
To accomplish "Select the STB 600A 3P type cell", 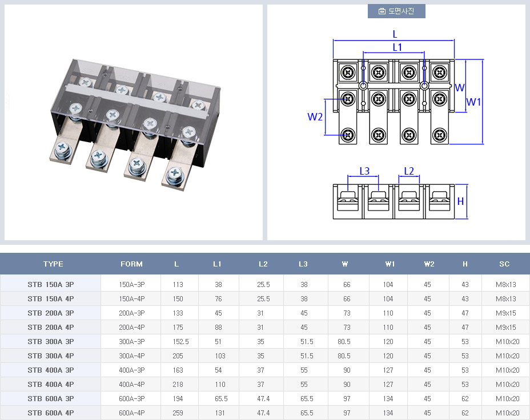I will [51, 399].
